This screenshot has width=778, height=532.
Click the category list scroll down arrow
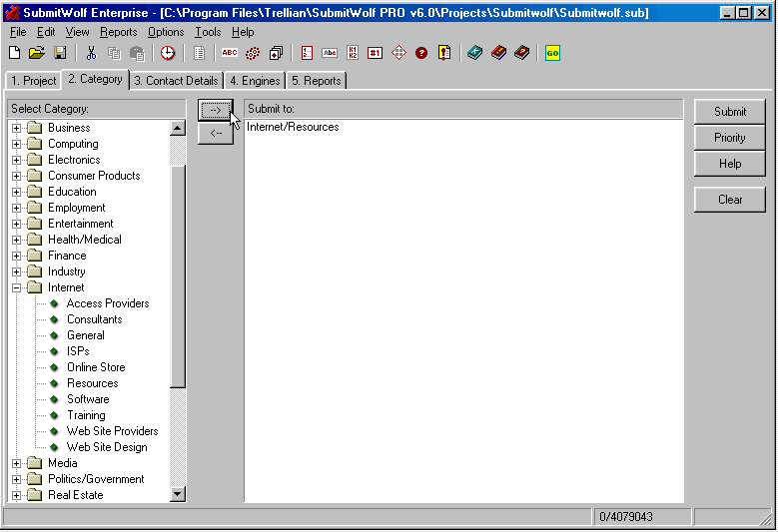click(x=177, y=494)
